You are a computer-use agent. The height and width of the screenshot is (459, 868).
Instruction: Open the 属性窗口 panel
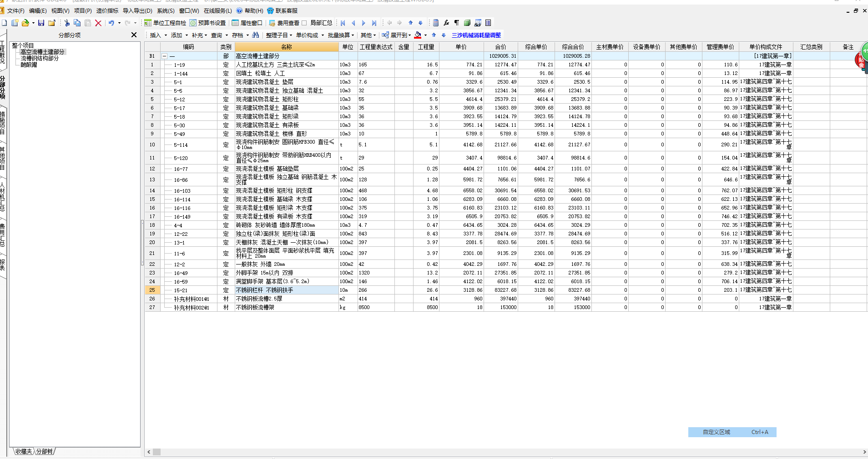(247, 23)
